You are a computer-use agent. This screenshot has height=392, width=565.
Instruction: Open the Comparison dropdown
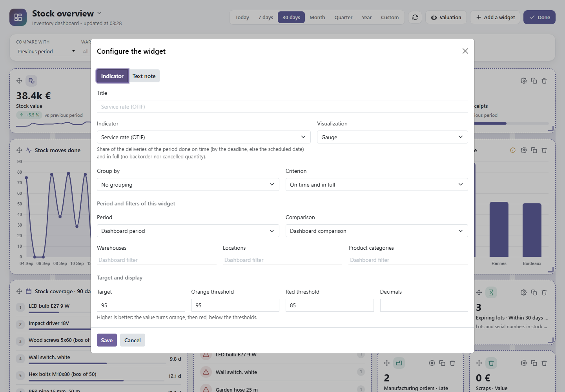(x=377, y=231)
